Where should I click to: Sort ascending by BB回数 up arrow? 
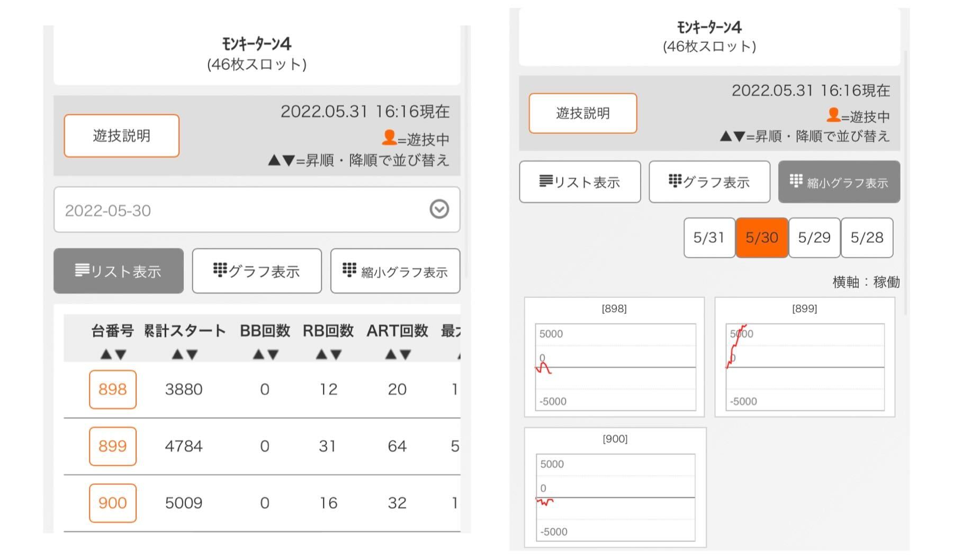pos(258,355)
